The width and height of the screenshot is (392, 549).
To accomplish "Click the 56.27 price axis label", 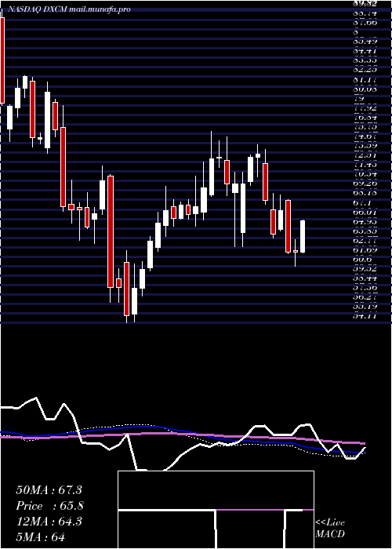I will tap(365, 297).
